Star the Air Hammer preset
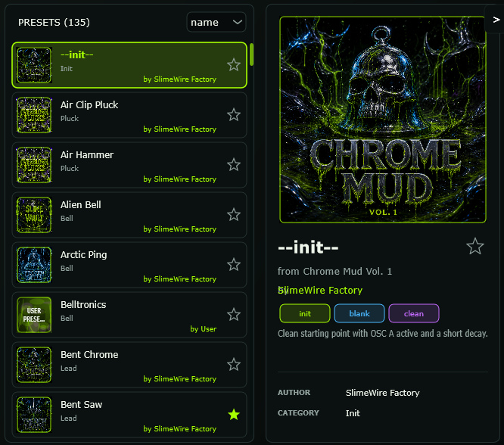 point(234,165)
